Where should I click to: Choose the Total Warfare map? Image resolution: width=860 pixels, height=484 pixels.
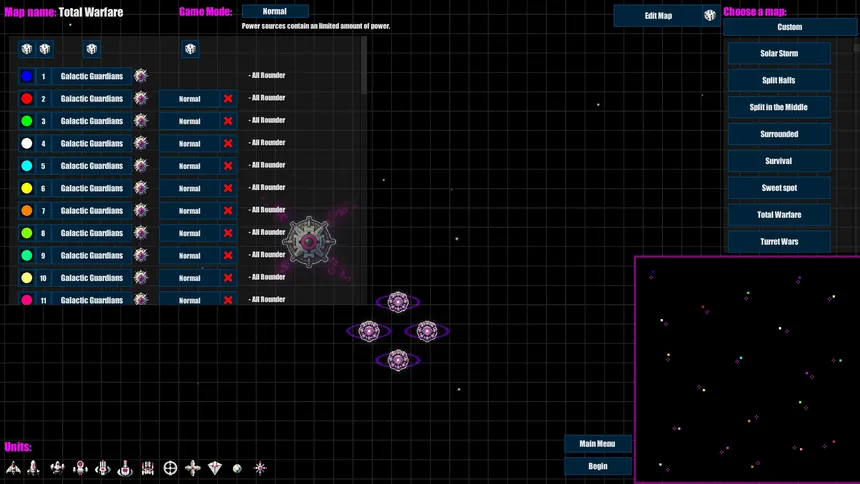coord(779,215)
